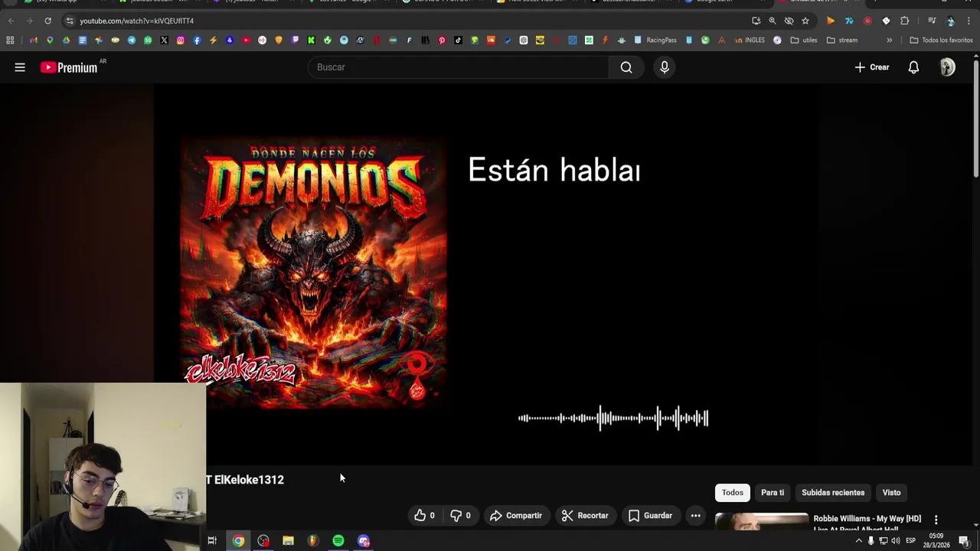Open the Chrome extensions puzzle icon
Viewport: 980px width, 551px height.
[x=905, y=21]
